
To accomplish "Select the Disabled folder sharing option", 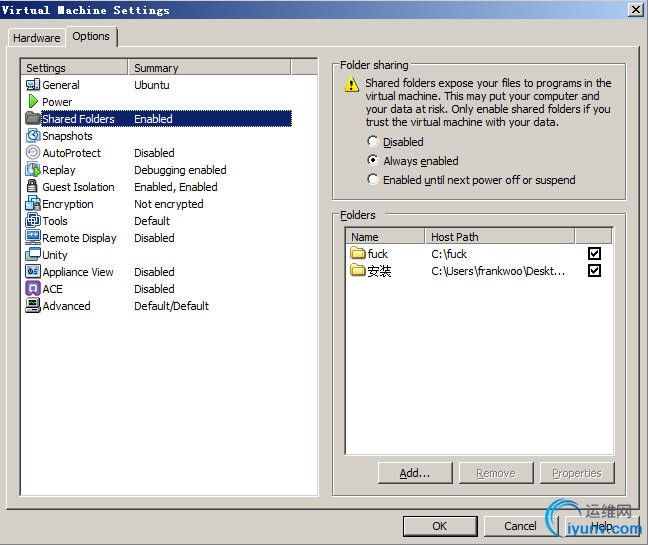I will pos(373,141).
